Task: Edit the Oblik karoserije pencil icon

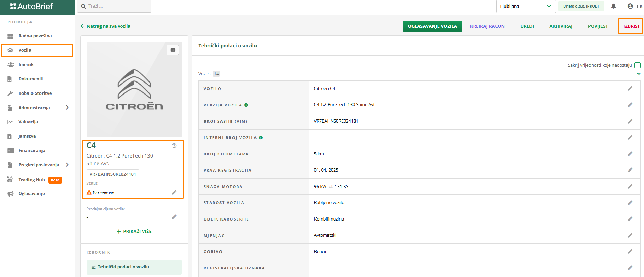Action: 630,219
